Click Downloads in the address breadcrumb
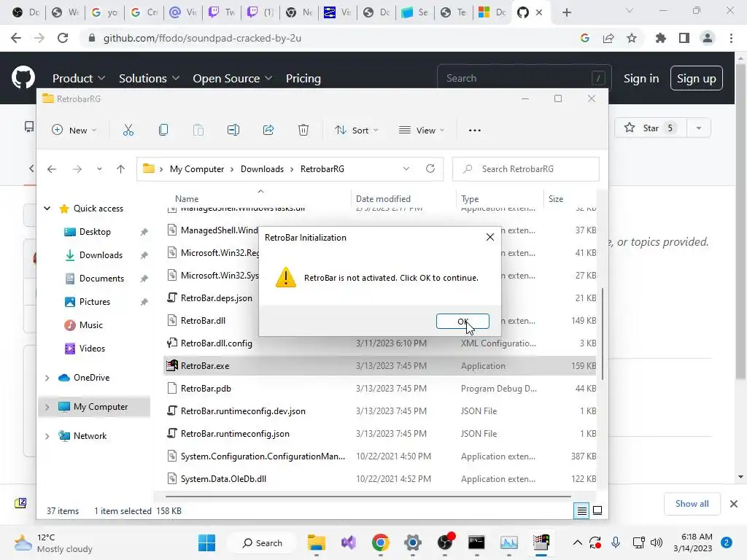Screen dimensions: 747x560 click(262, 169)
